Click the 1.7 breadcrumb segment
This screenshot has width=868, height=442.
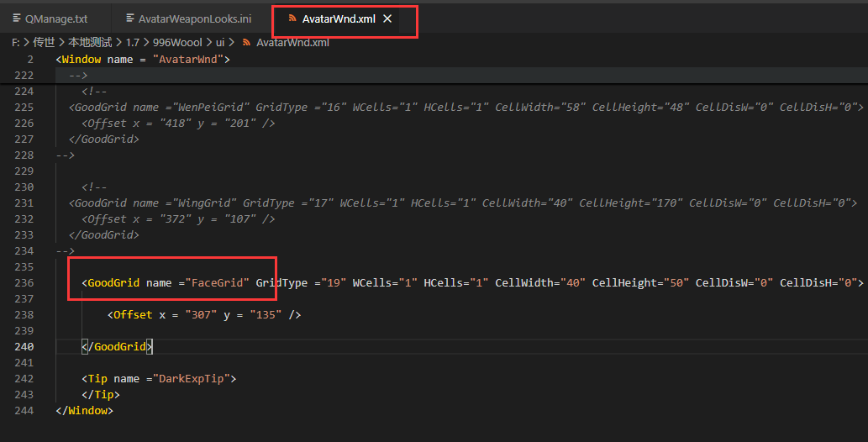click(x=134, y=42)
